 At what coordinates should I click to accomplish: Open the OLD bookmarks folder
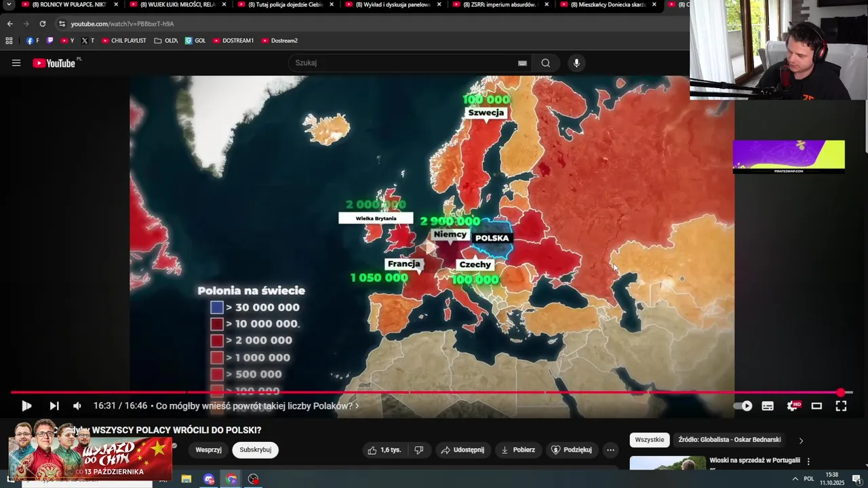[166, 41]
